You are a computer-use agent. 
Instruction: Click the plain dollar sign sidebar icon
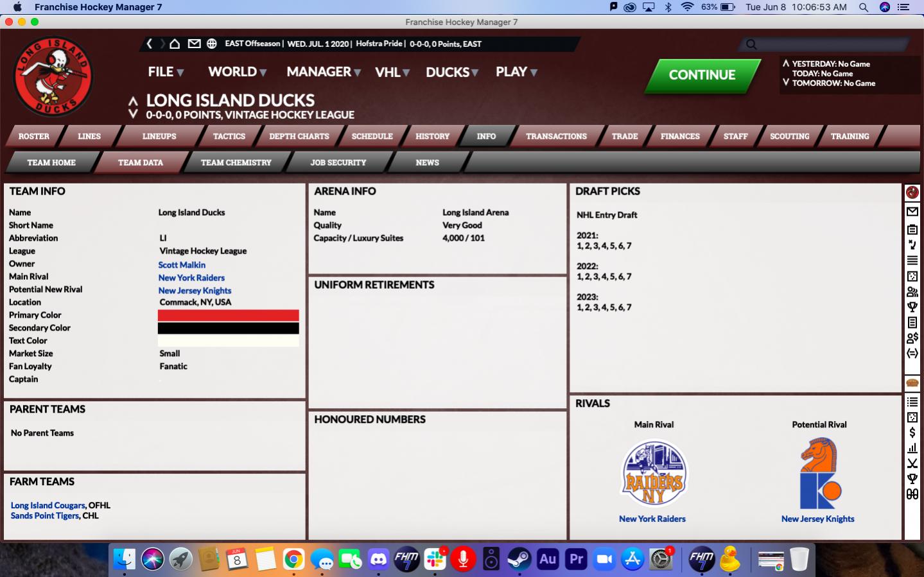(912, 433)
